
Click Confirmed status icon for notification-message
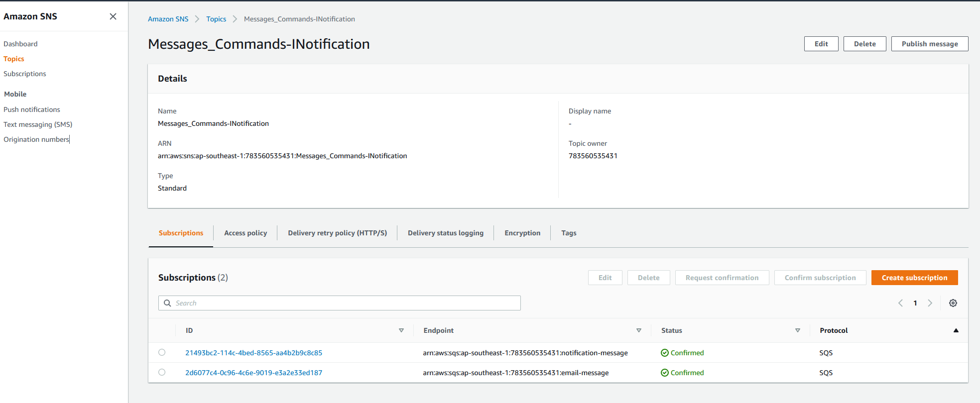pos(664,353)
